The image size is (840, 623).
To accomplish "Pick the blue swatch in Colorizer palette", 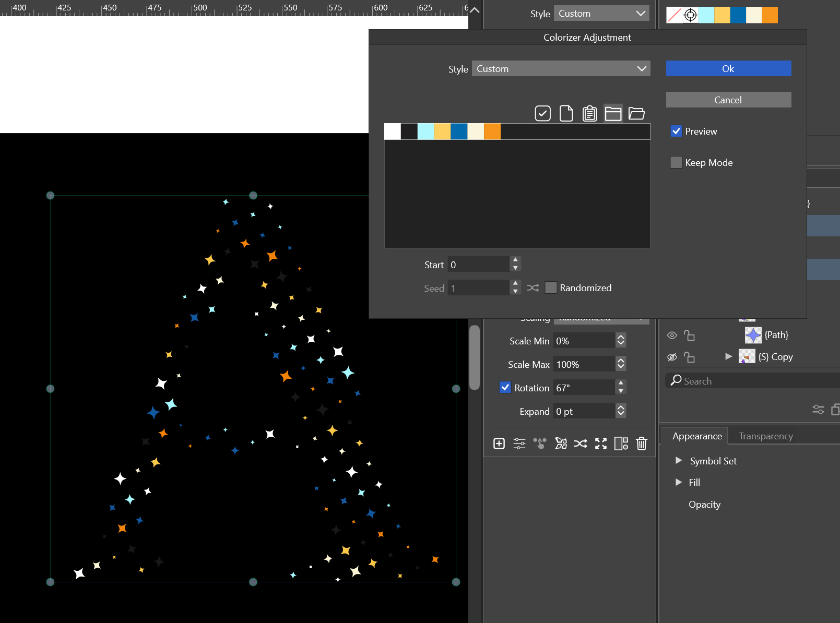I will (459, 131).
